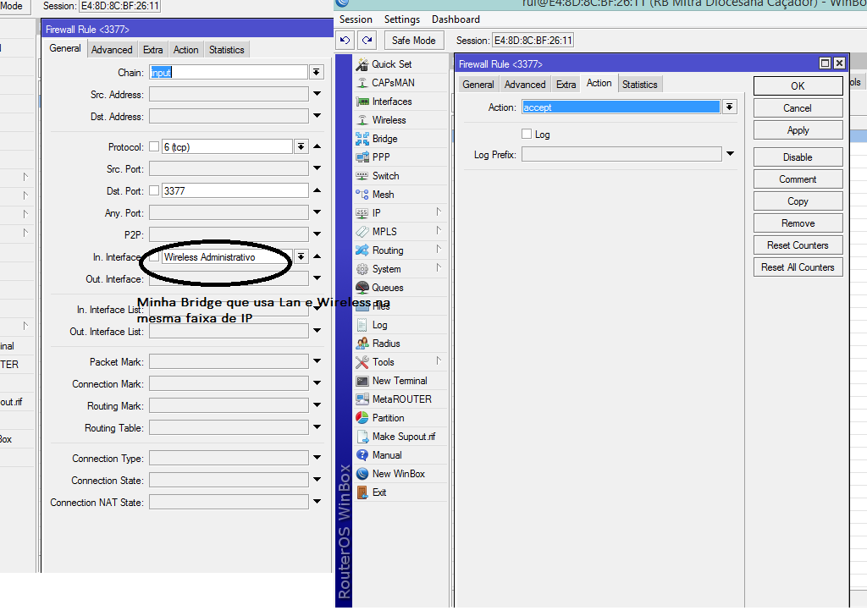The width and height of the screenshot is (867, 616).
Task: Open the Wireless sidebar icon
Action: point(362,120)
